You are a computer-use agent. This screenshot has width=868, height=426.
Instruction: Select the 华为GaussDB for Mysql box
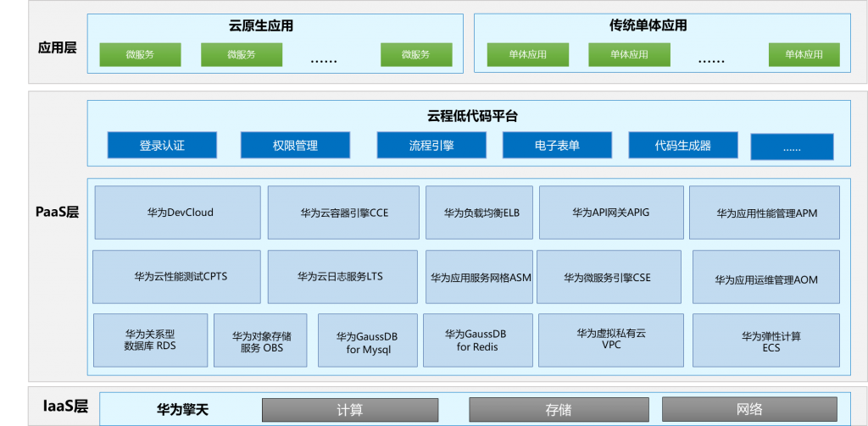(x=368, y=340)
